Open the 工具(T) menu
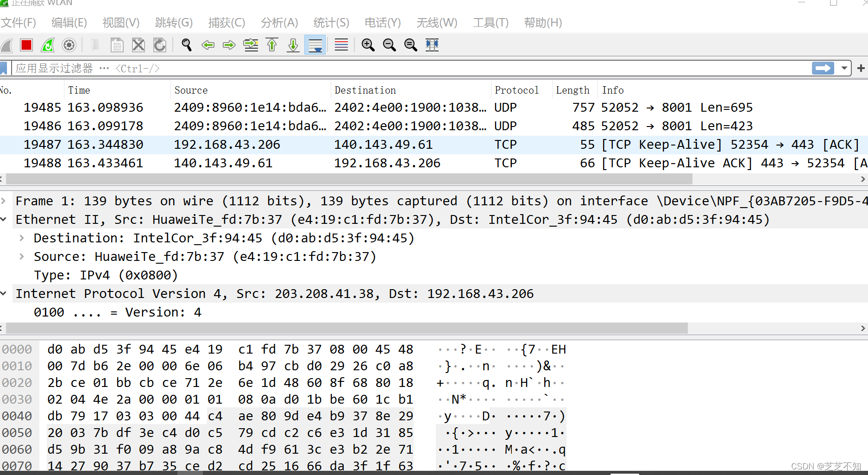 pos(491,22)
